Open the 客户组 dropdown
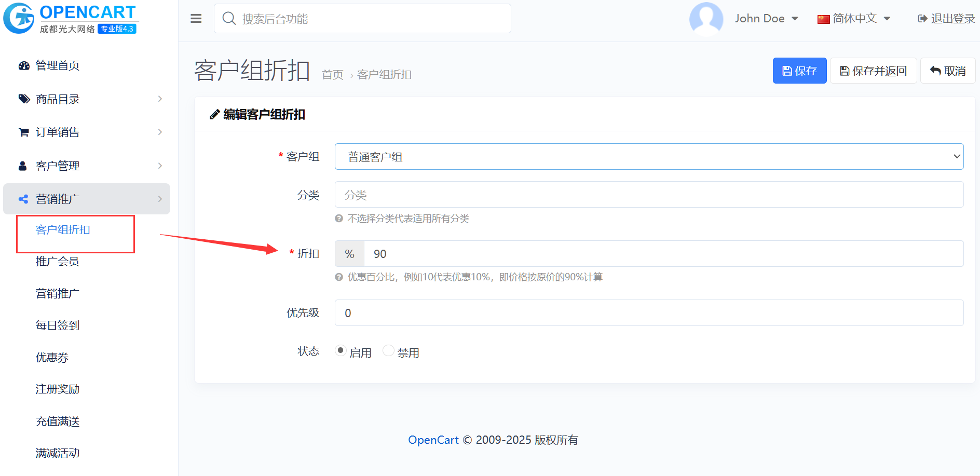Image resolution: width=980 pixels, height=476 pixels. point(649,157)
